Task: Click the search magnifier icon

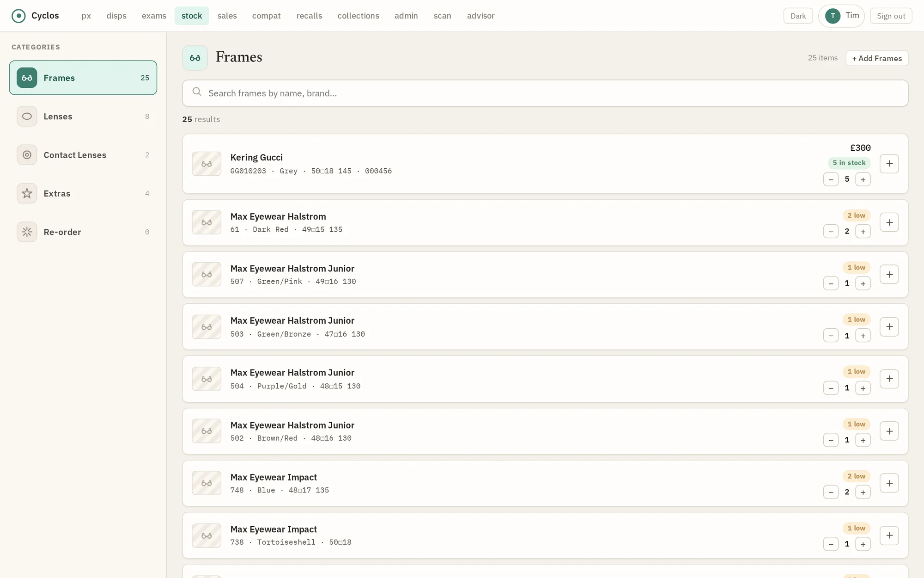Action: [x=197, y=92]
